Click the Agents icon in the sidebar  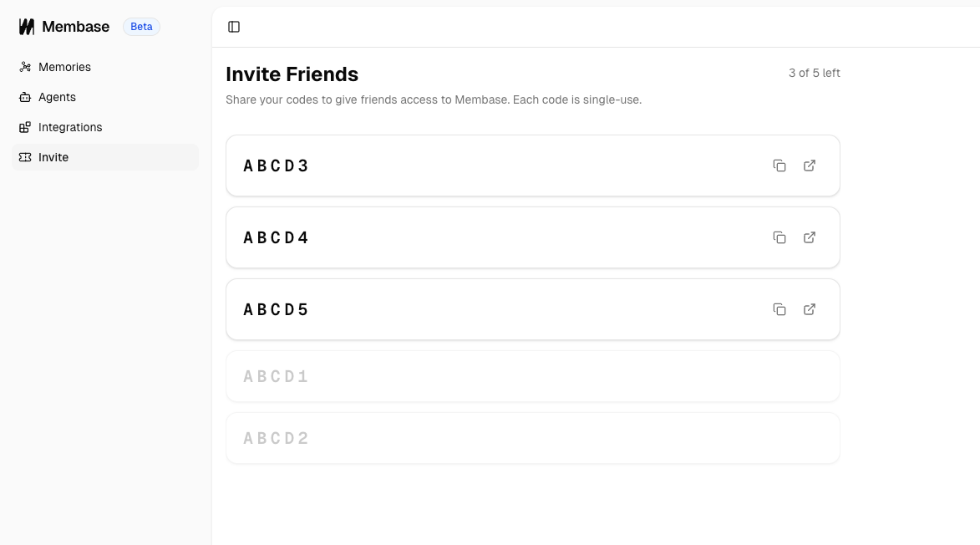pos(25,97)
